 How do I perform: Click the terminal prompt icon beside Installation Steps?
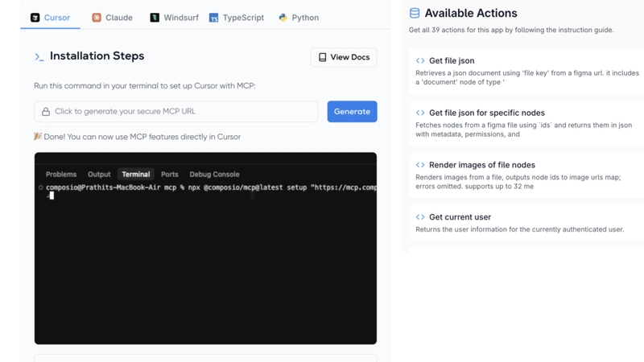39,57
